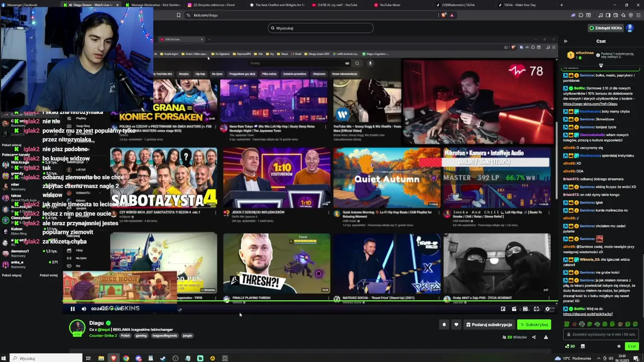The width and height of the screenshot is (644, 362).
Task: Click the Windows taskbar search box
Action: click(46, 358)
